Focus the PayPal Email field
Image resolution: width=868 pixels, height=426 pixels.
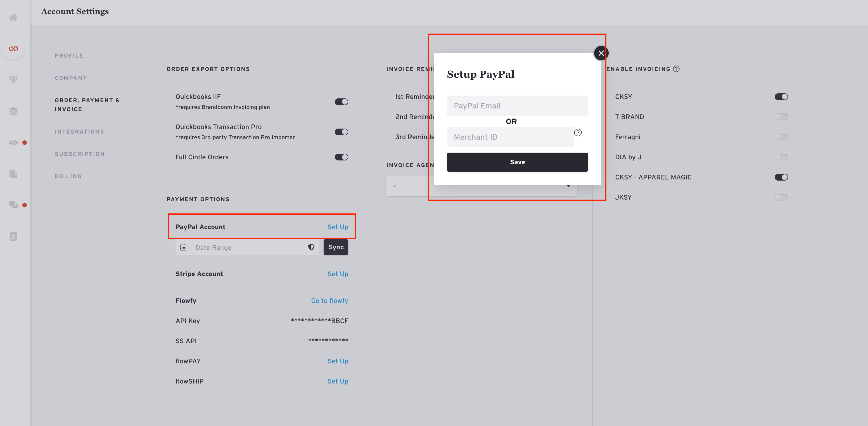[x=517, y=106]
